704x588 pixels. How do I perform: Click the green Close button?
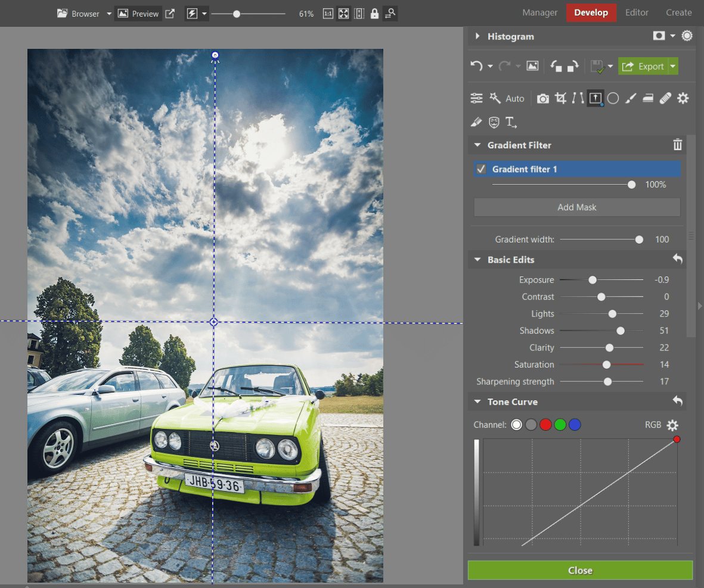coord(580,570)
